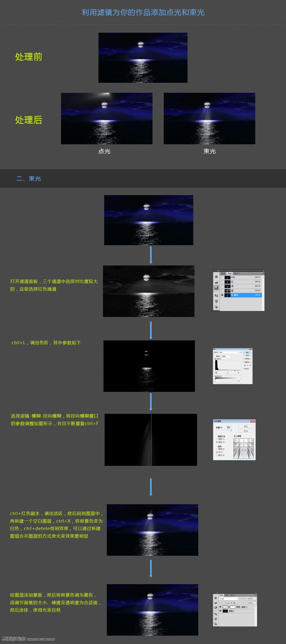
Task: Confirm Radial Blur dialog with 确定
Action: coord(246,426)
